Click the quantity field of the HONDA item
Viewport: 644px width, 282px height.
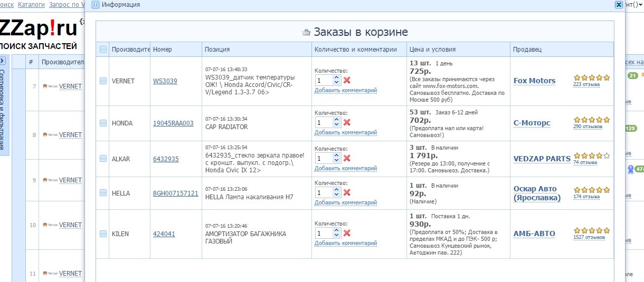click(x=323, y=122)
